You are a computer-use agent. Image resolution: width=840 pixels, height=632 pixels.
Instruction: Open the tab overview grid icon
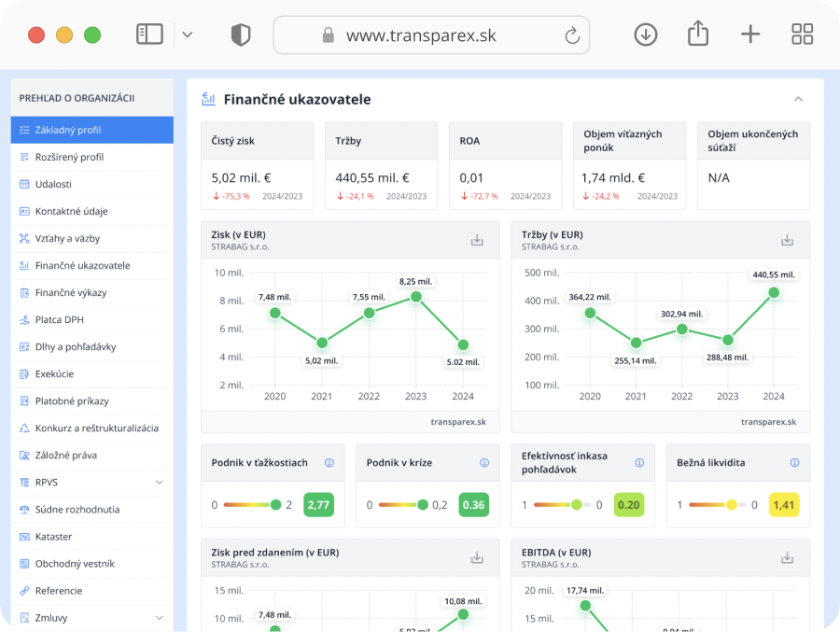[x=802, y=35]
